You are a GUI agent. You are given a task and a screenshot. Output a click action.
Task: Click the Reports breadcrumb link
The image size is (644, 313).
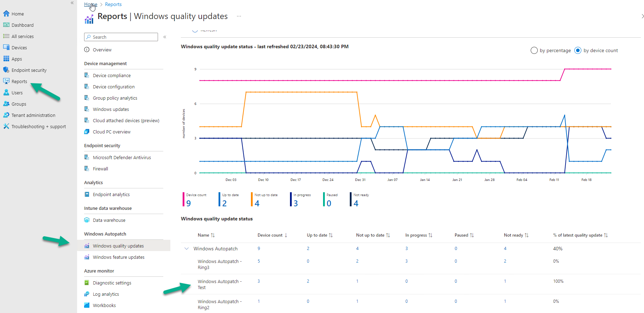coord(113,4)
